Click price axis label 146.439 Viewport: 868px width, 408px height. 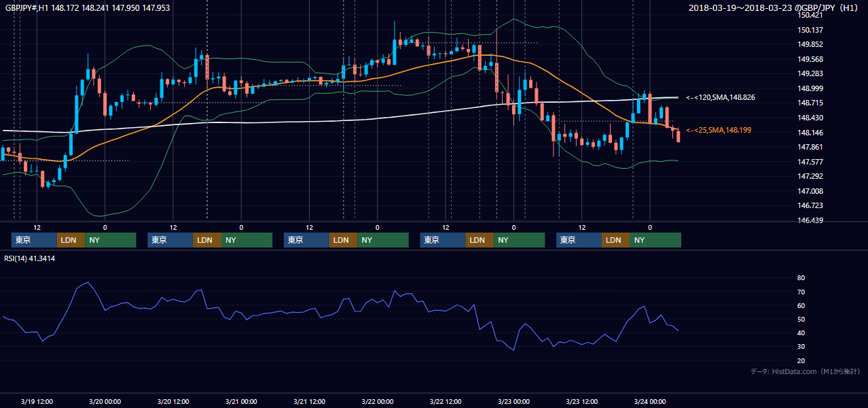pos(810,220)
